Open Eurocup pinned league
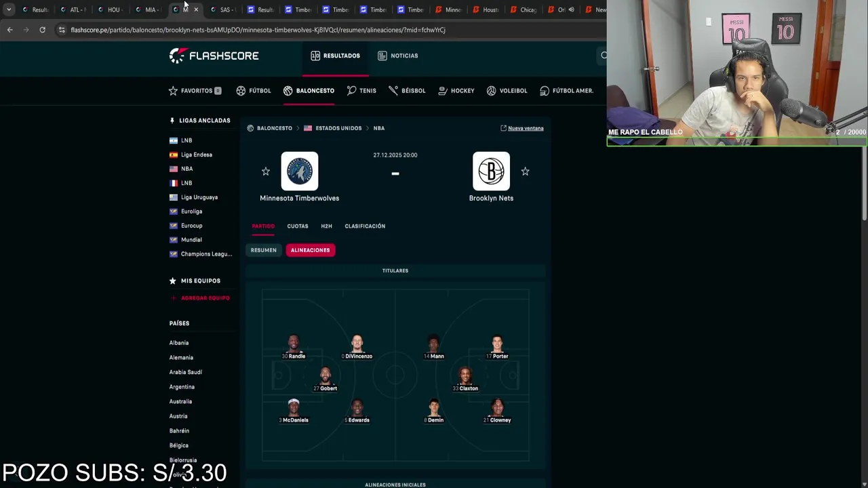Viewport: 868px width, 488px height. point(191,226)
